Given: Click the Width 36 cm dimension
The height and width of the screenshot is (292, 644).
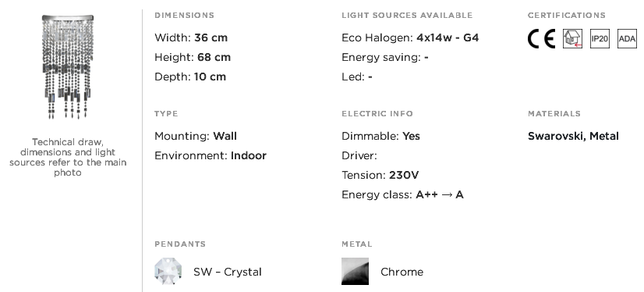Looking at the screenshot, I should tap(191, 37).
